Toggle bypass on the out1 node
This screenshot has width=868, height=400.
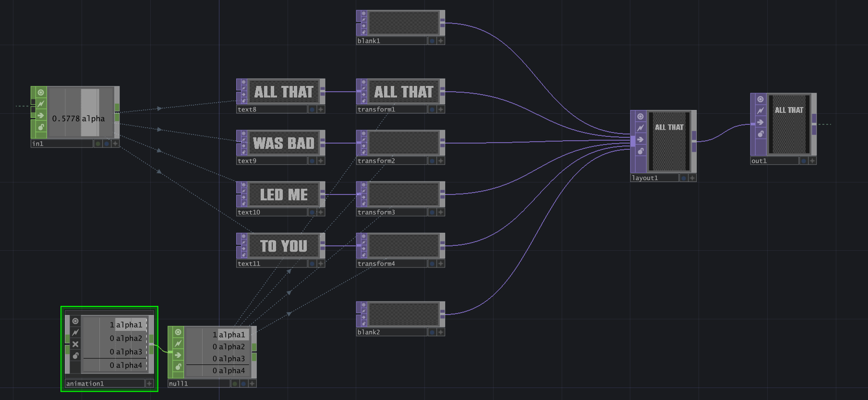(760, 111)
